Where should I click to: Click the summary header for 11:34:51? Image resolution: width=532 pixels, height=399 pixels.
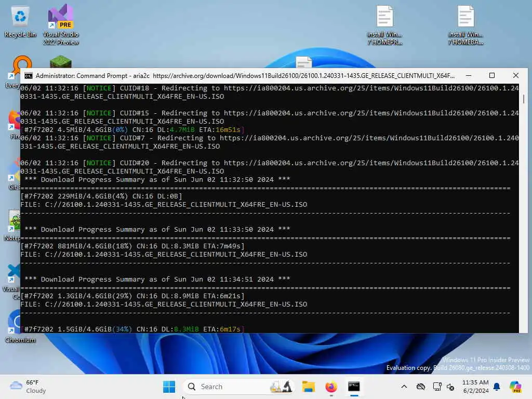(x=157, y=279)
